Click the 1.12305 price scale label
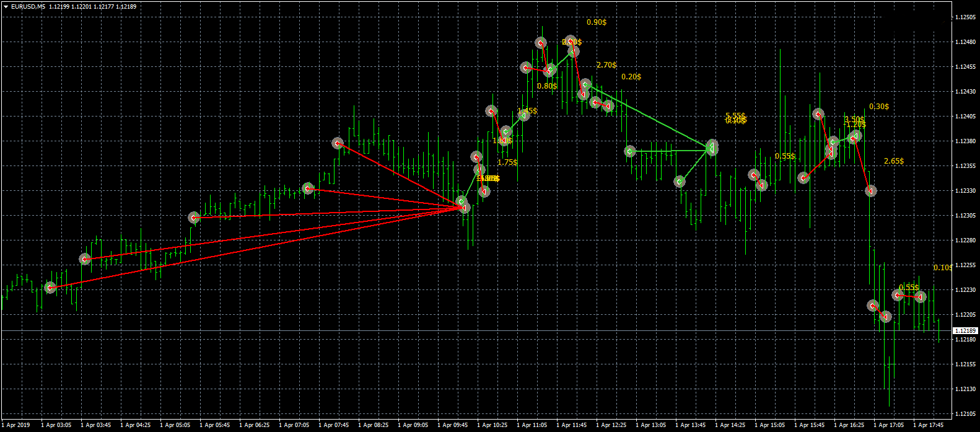 966,216
